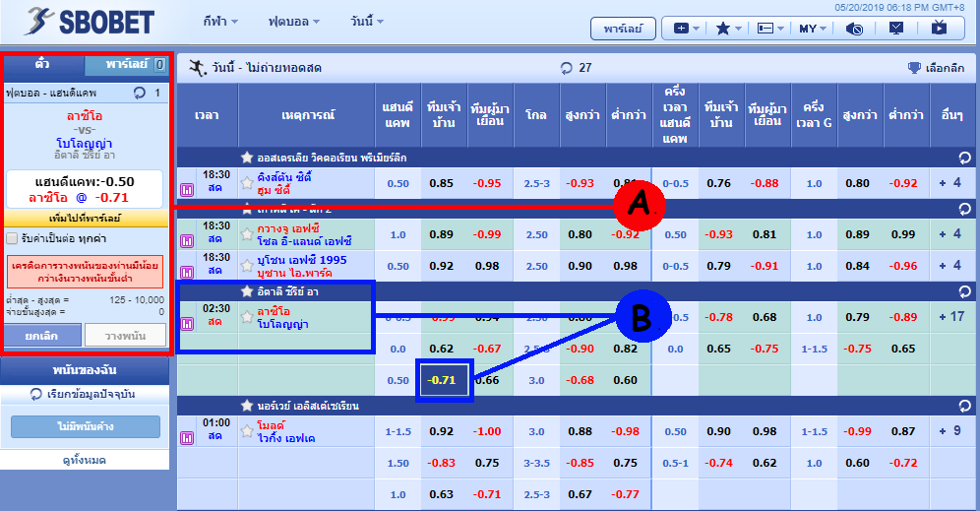Open stats icon for บูโชน เอฟซี 1995 match

[x=187, y=272]
